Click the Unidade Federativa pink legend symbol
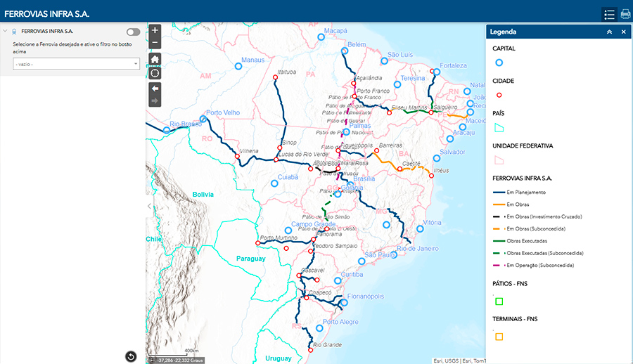 pos(499,160)
